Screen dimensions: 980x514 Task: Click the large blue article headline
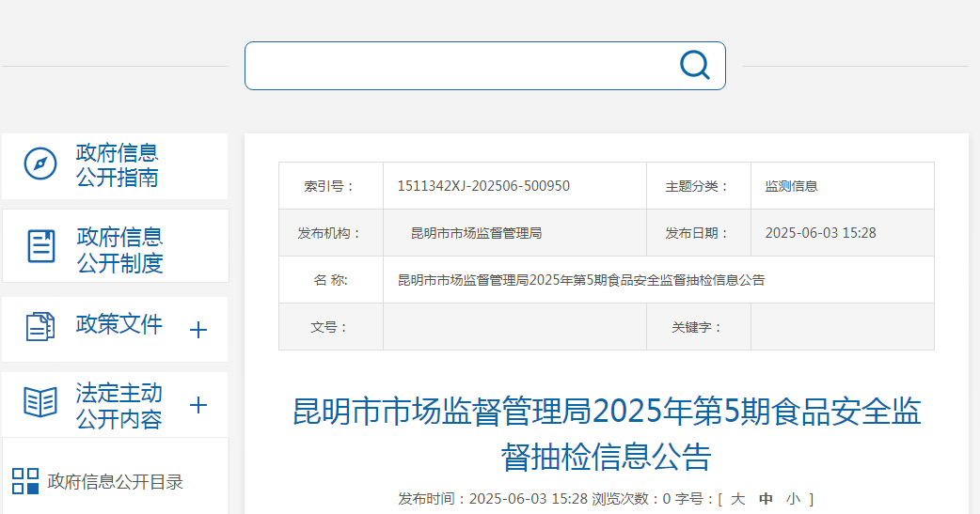[607, 434]
